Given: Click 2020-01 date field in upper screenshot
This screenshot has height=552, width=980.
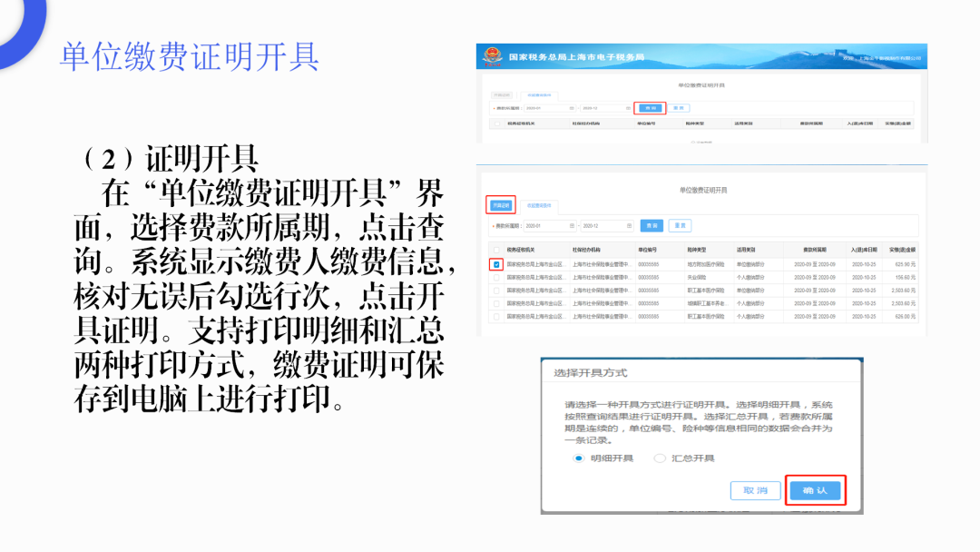Looking at the screenshot, I should [x=549, y=108].
